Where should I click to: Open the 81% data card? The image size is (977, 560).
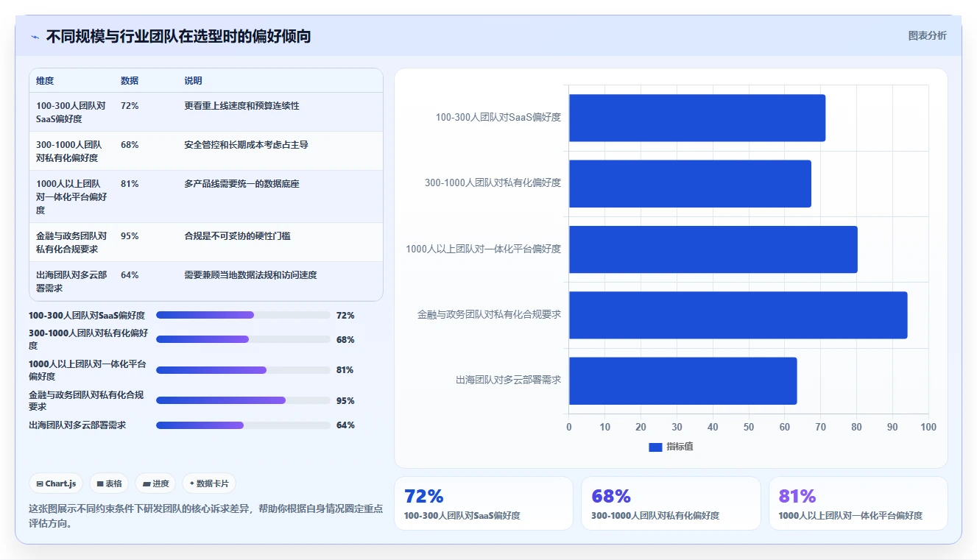(858, 503)
